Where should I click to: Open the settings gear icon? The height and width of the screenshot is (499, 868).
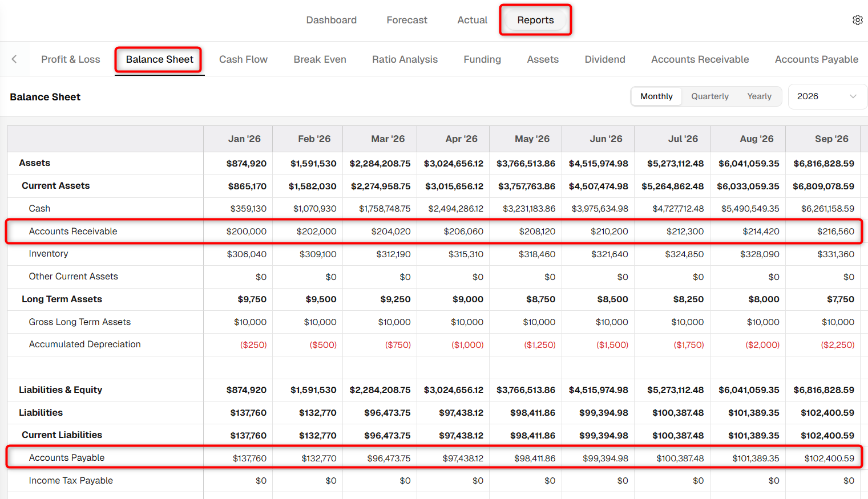(857, 20)
